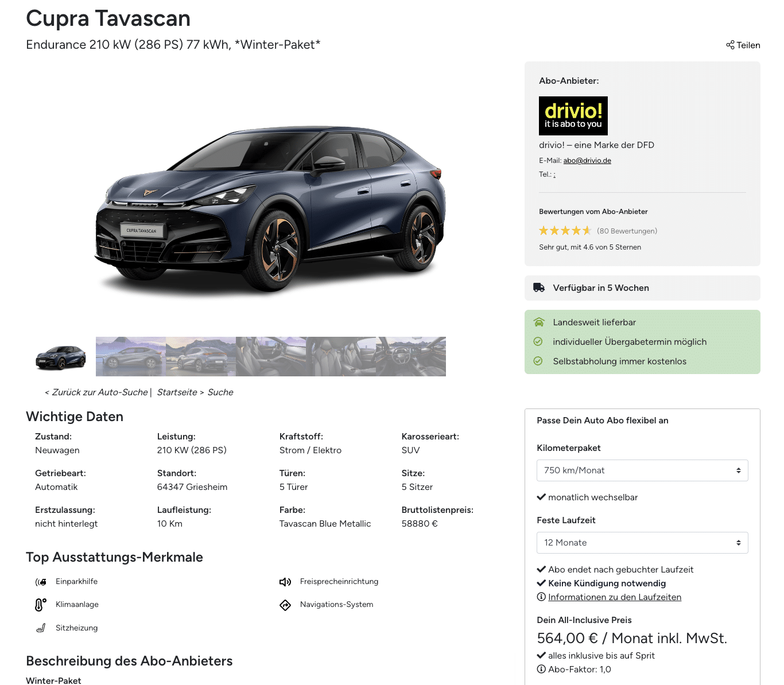Viewport: 784px width, 685px height.
Task: Click the Teilen share icon
Action: coord(730,45)
